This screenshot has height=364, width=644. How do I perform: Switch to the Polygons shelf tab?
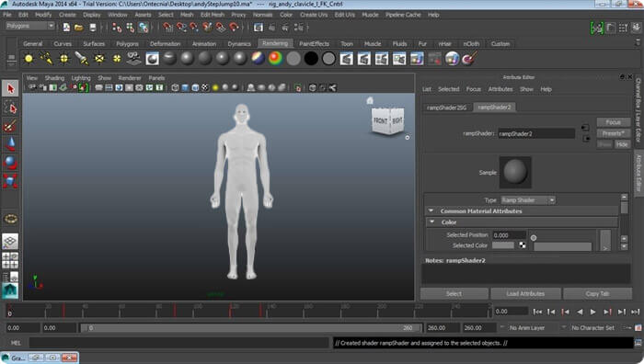pos(127,44)
